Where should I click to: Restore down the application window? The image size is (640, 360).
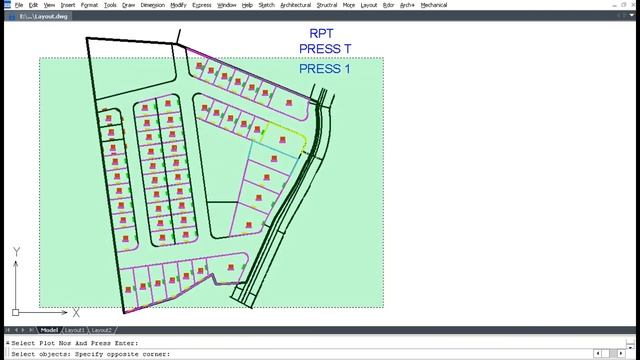[x=624, y=5]
